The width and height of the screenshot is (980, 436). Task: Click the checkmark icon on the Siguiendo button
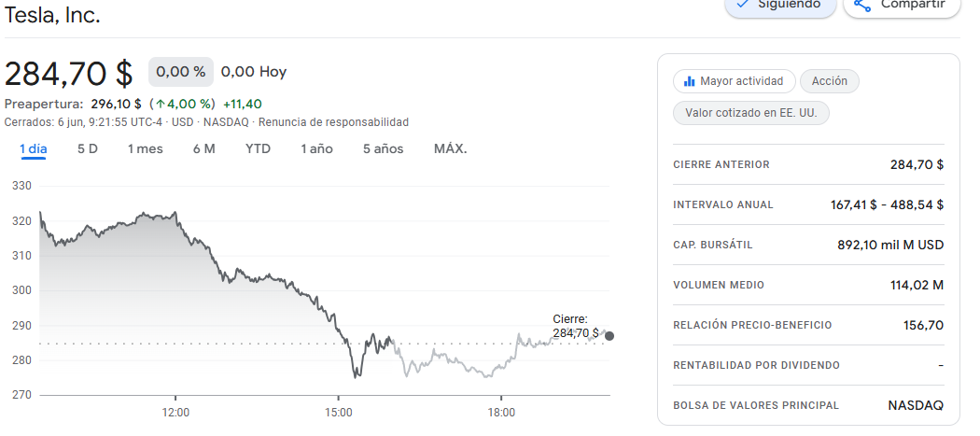pyautogui.click(x=743, y=4)
